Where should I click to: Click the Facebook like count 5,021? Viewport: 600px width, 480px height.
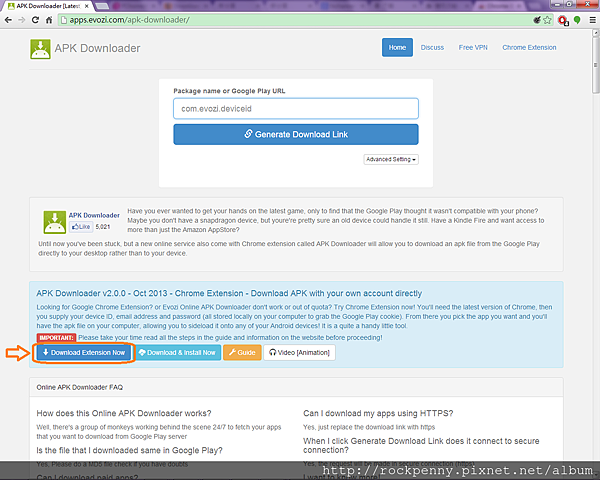coord(103,227)
